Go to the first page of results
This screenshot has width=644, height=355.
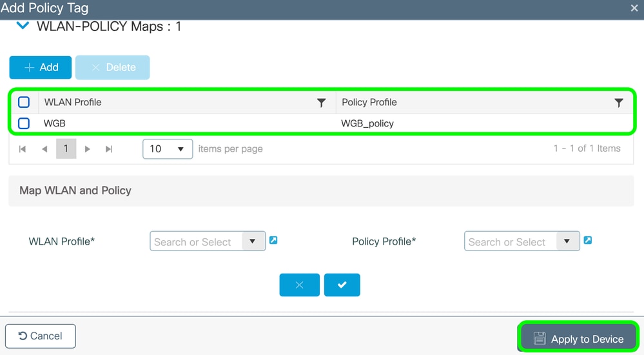tap(23, 149)
